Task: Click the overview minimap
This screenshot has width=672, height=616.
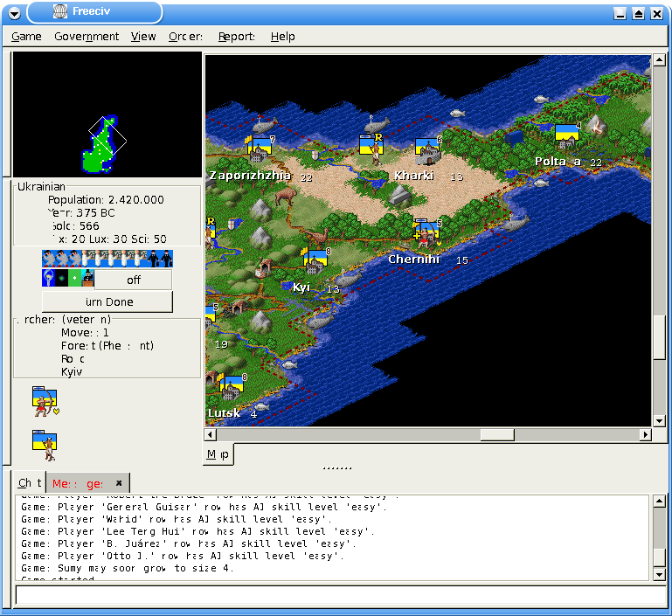Action: coord(107,114)
